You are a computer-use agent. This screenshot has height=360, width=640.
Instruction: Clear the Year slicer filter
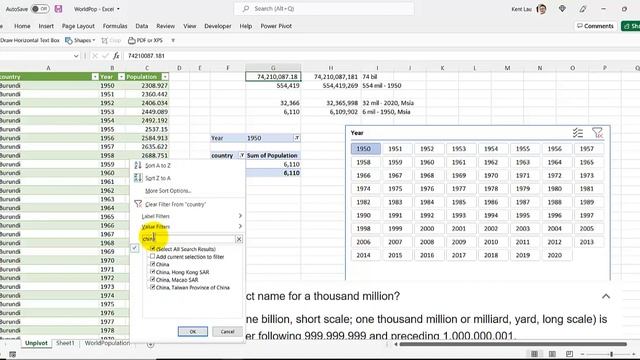click(597, 133)
